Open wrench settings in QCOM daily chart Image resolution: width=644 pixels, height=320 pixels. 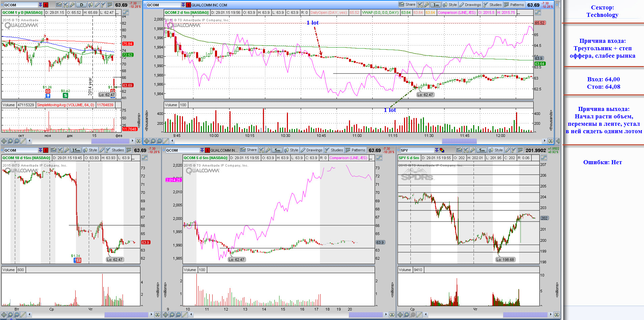click(x=72, y=5)
